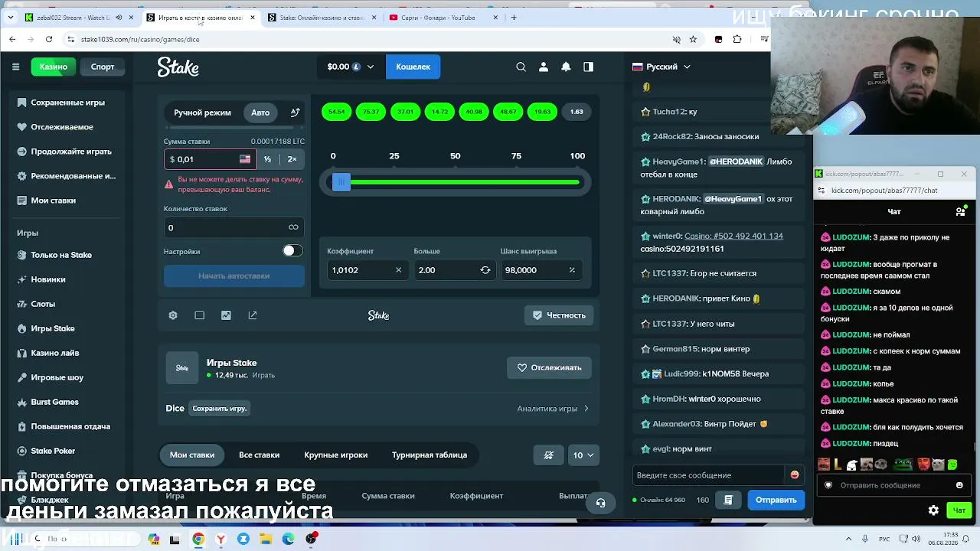
Task: Bookmark this page with the star icon
Action: [x=693, y=39]
